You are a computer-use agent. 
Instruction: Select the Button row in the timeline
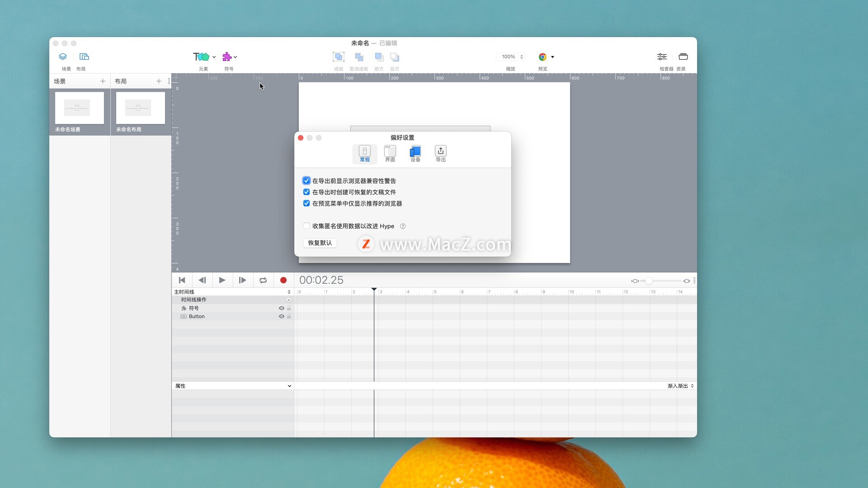pos(233,316)
